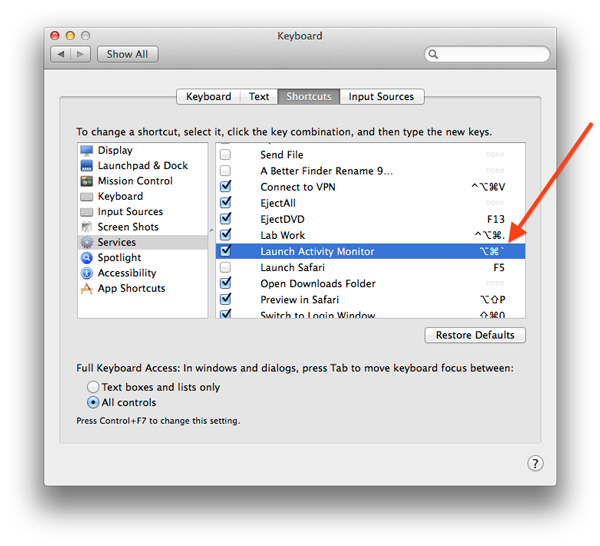Click the Open Downloads Folder row name
The width and height of the screenshot is (600, 546).
tap(318, 284)
